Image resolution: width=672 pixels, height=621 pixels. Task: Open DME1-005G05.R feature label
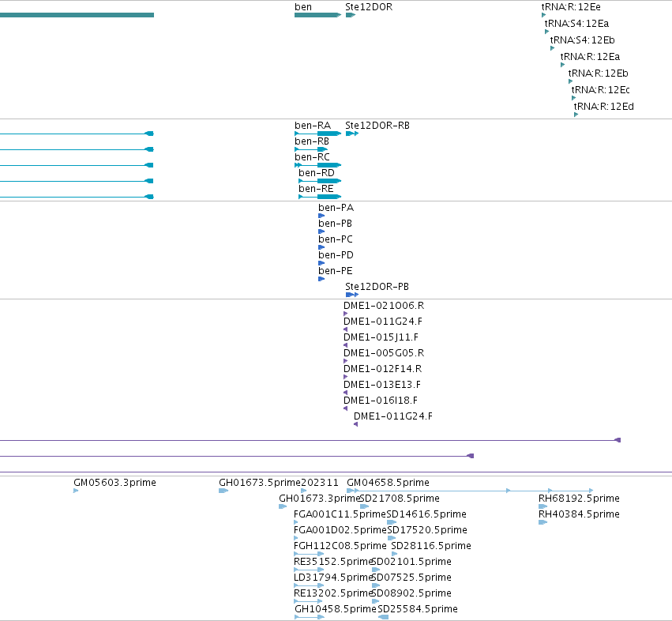384,353
